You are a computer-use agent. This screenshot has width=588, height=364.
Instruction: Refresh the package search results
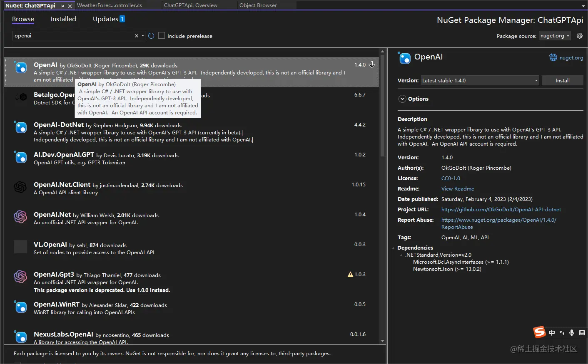point(151,36)
